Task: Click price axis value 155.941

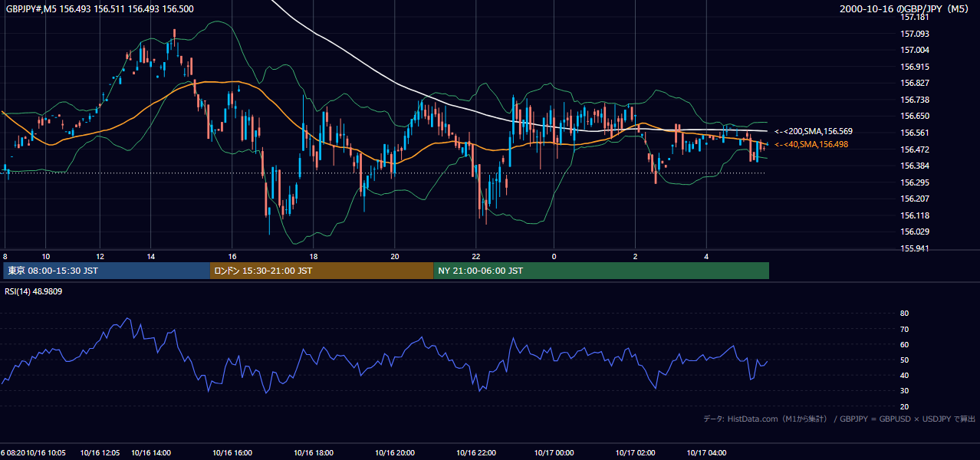Action: pos(915,248)
